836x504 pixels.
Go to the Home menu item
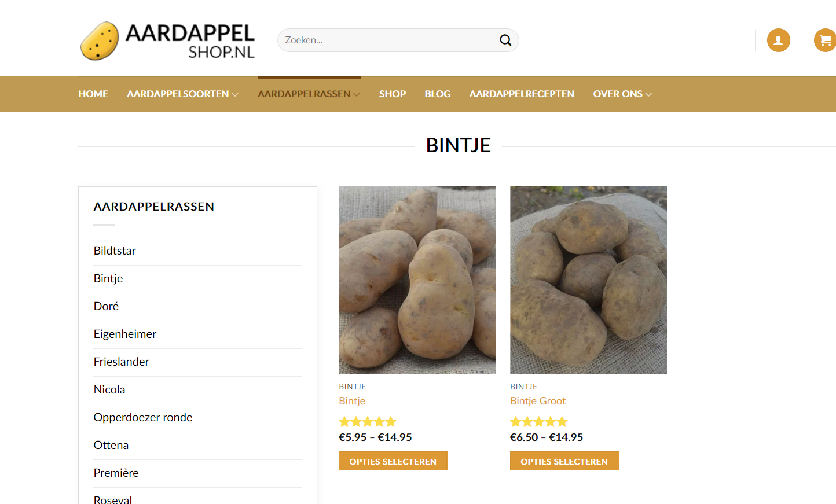[93, 94]
